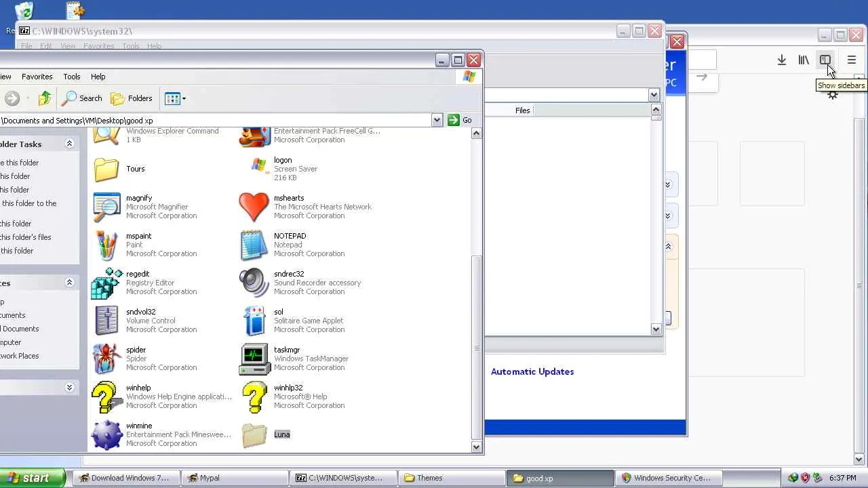Select the spider solitaire icon
Image resolution: width=868 pixels, height=488 pixels.
tap(106, 359)
